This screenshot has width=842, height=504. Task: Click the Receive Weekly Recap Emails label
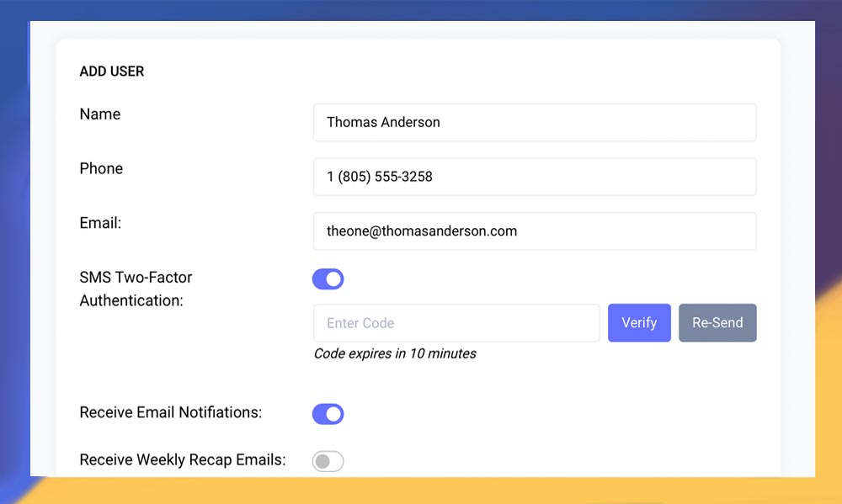183,459
